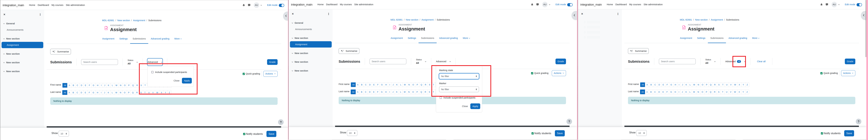The image size is (868, 140).
Task: Switch to Settings tab in left screenshot
Action: pos(123,39)
